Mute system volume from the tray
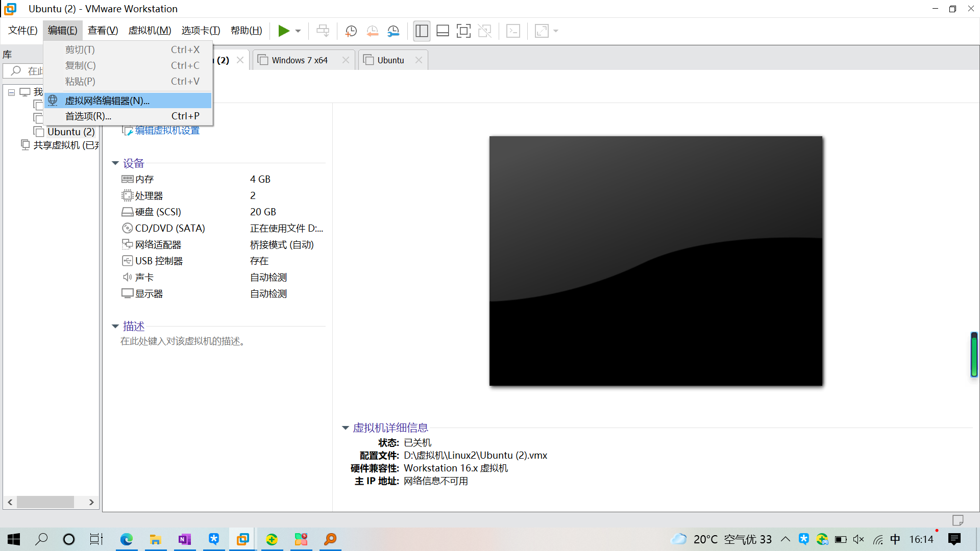The height and width of the screenshot is (551, 980). point(859,539)
